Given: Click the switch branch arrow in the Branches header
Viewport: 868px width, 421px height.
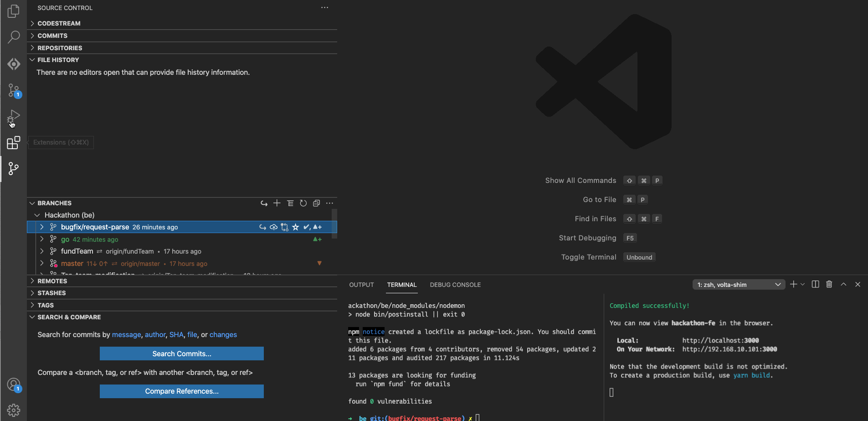Looking at the screenshot, I should point(264,203).
